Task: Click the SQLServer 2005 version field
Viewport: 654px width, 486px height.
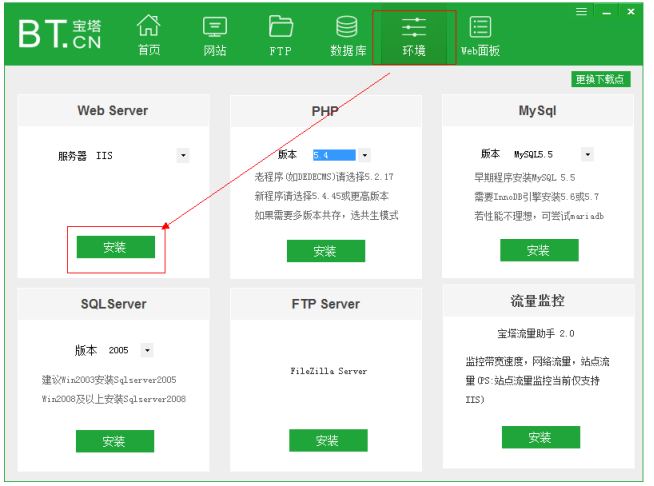Action: 123,350
